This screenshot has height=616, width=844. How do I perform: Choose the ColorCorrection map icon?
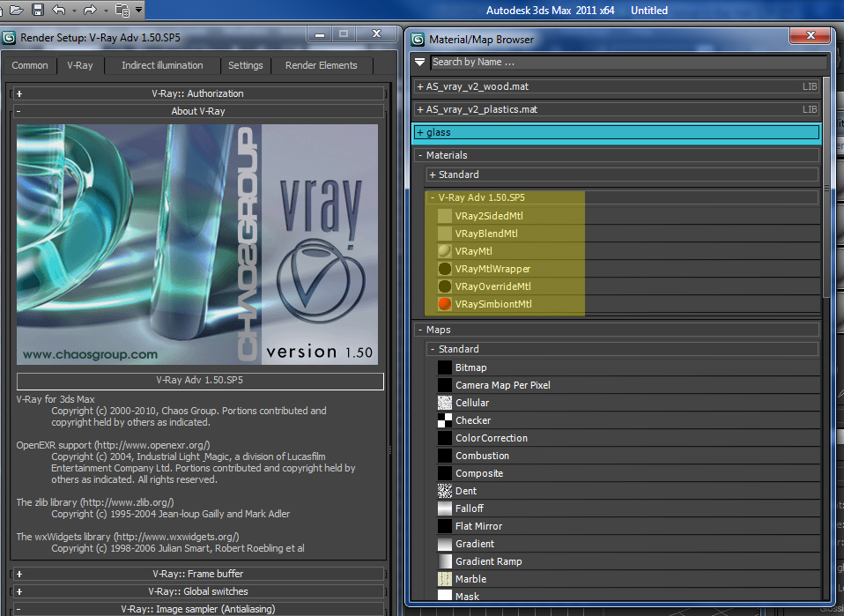tap(445, 438)
